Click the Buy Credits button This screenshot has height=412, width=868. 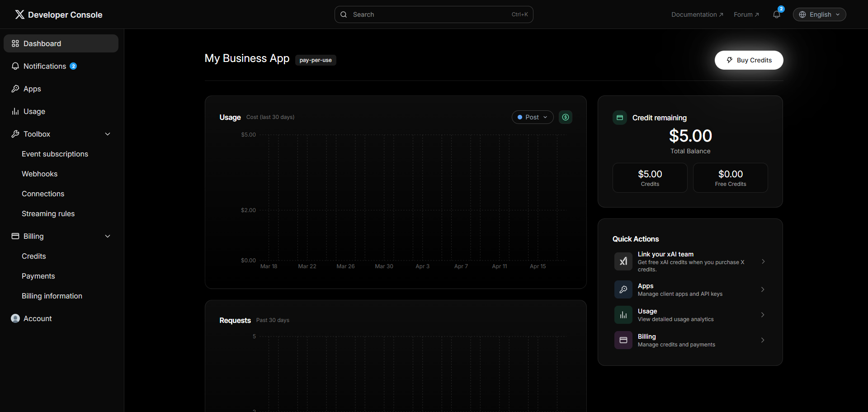(749, 60)
